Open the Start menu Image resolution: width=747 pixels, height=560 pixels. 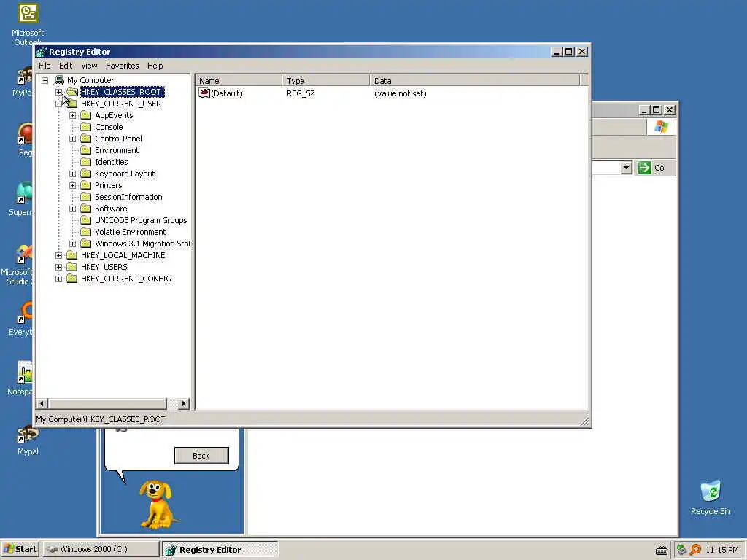[x=20, y=549]
